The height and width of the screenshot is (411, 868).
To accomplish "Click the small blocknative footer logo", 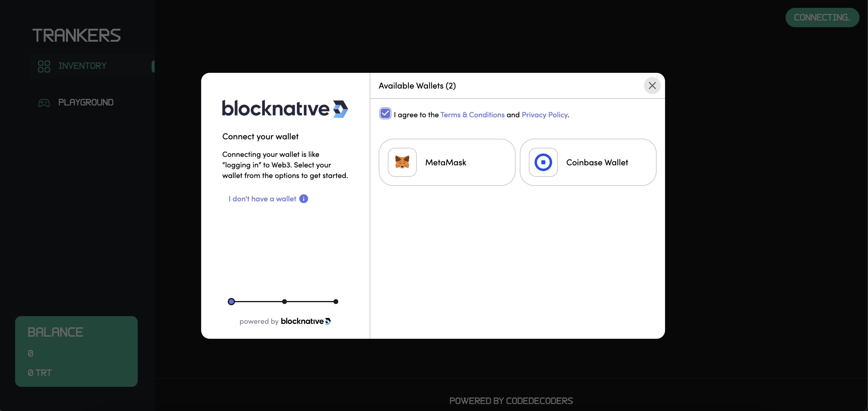I will (306, 321).
